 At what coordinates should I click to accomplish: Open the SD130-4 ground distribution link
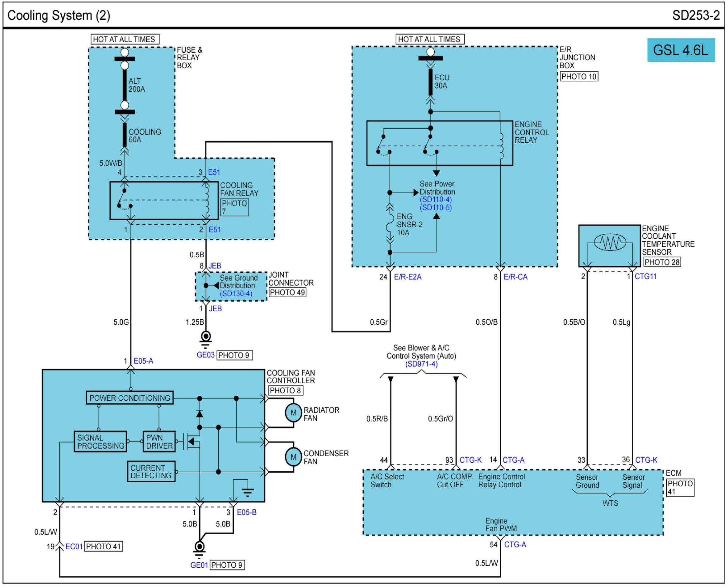pyautogui.click(x=236, y=293)
